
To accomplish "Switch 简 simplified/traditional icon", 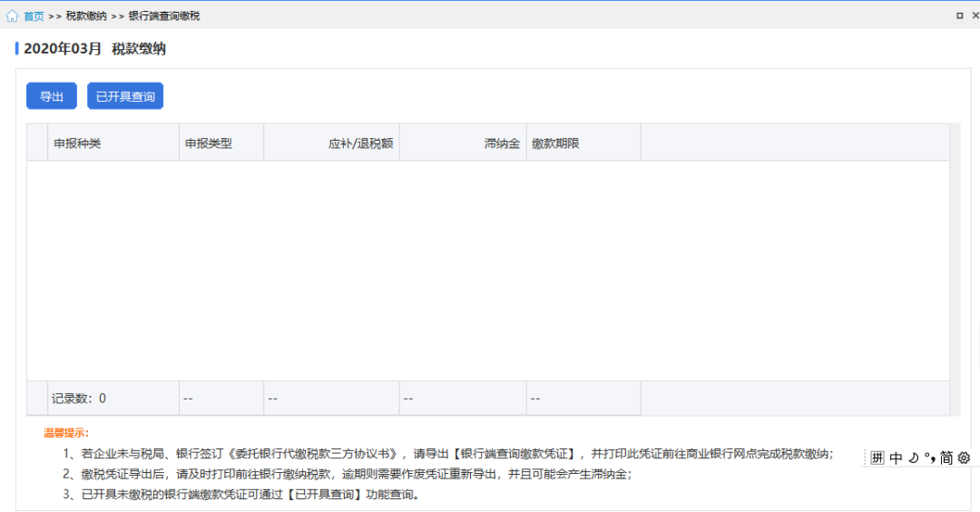I will pyautogui.click(x=946, y=458).
